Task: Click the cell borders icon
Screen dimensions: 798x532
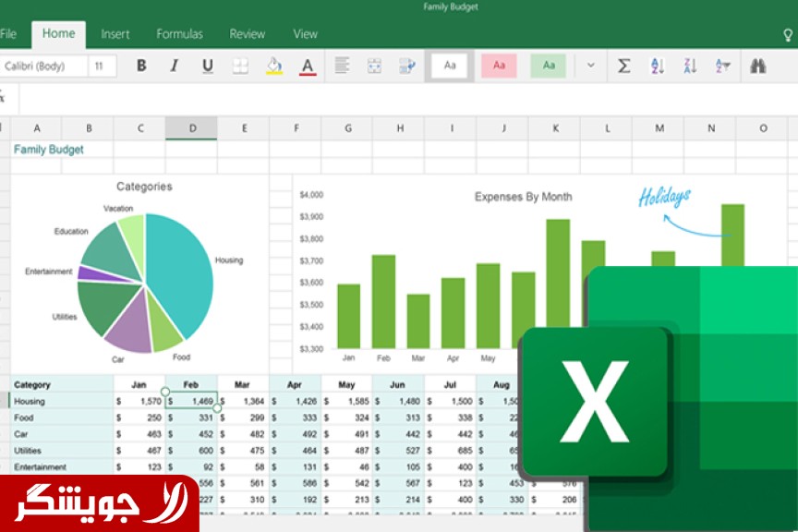Action: coord(240,66)
